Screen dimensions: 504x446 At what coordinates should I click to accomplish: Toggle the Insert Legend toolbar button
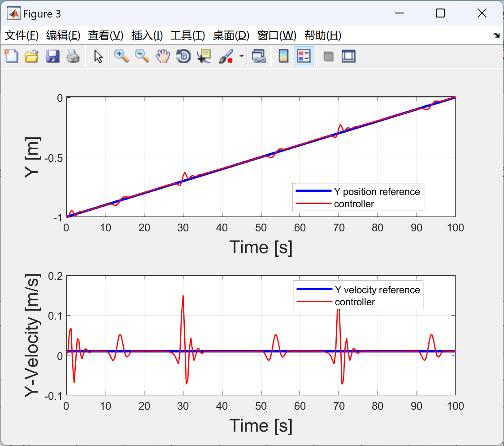(304, 56)
